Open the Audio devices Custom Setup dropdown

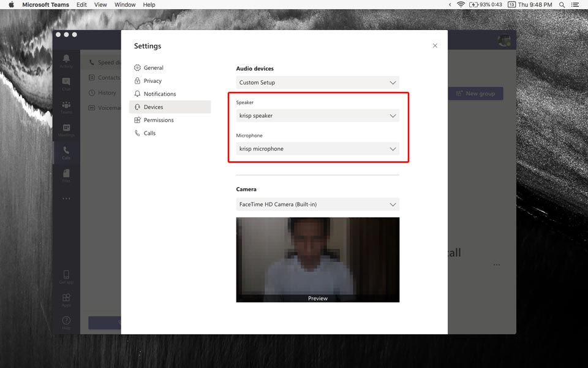[x=318, y=83]
